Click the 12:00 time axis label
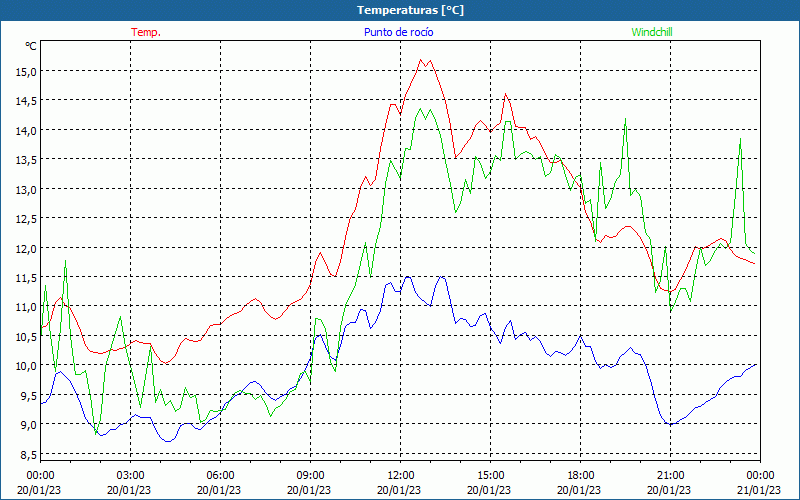The image size is (800, 500). tap(399, 476)
